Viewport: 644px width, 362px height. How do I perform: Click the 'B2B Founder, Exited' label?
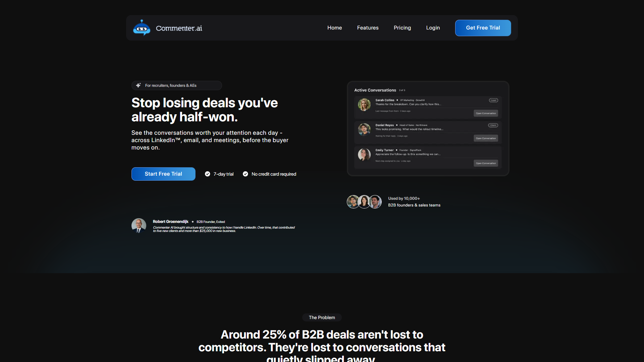click(211, 222)
